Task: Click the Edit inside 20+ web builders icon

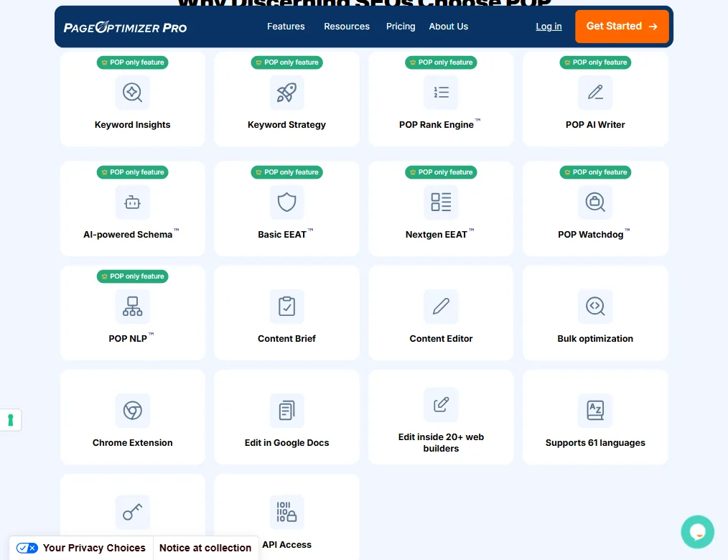Action: tap(441, 404)
